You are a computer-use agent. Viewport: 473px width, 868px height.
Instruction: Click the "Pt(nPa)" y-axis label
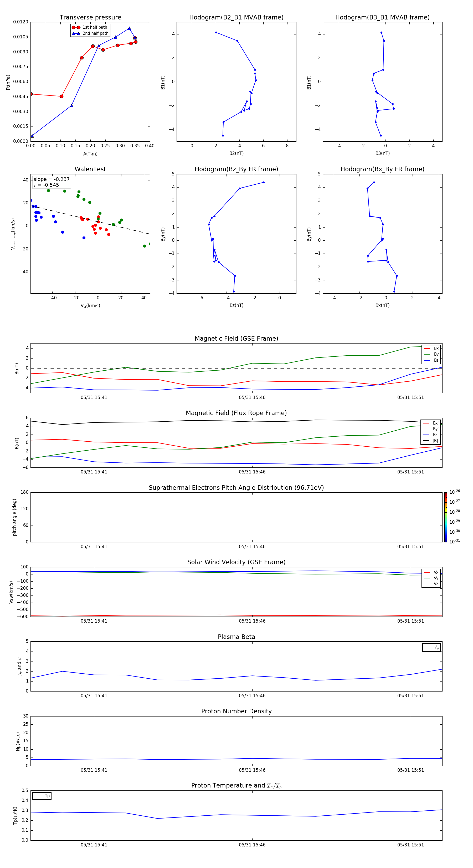pos(8,82)
